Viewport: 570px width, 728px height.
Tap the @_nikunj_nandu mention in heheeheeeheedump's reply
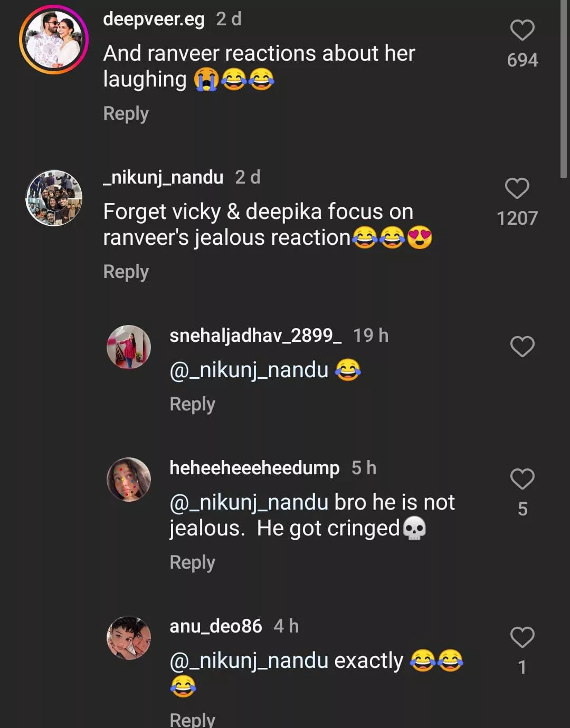pos(249,502)
